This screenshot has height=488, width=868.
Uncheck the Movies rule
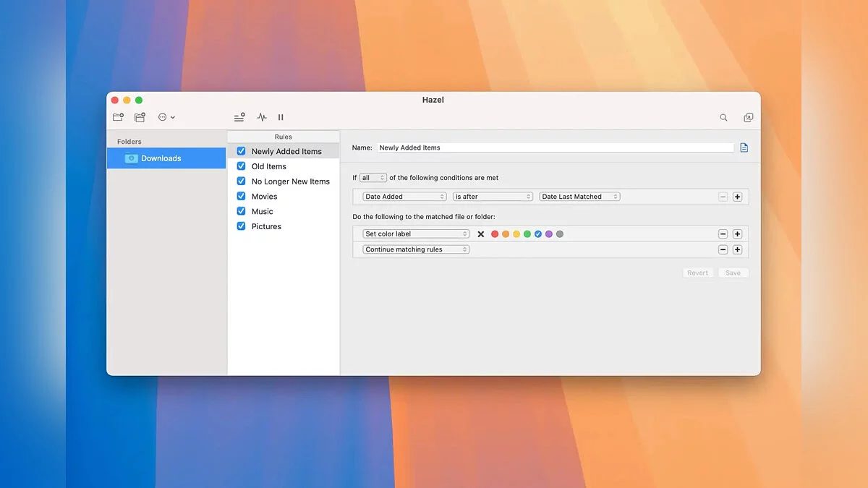pos(242,197)
